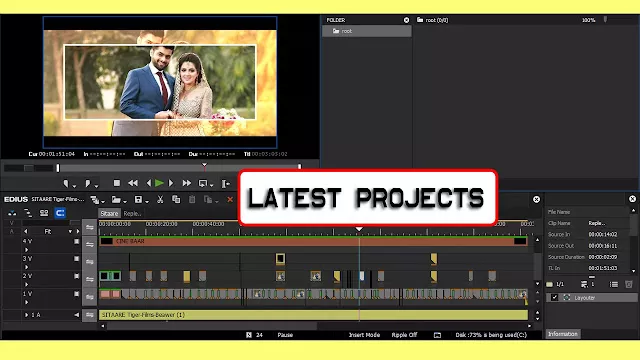Click the right arrow of timeline scale

click(x=78, y=231)
